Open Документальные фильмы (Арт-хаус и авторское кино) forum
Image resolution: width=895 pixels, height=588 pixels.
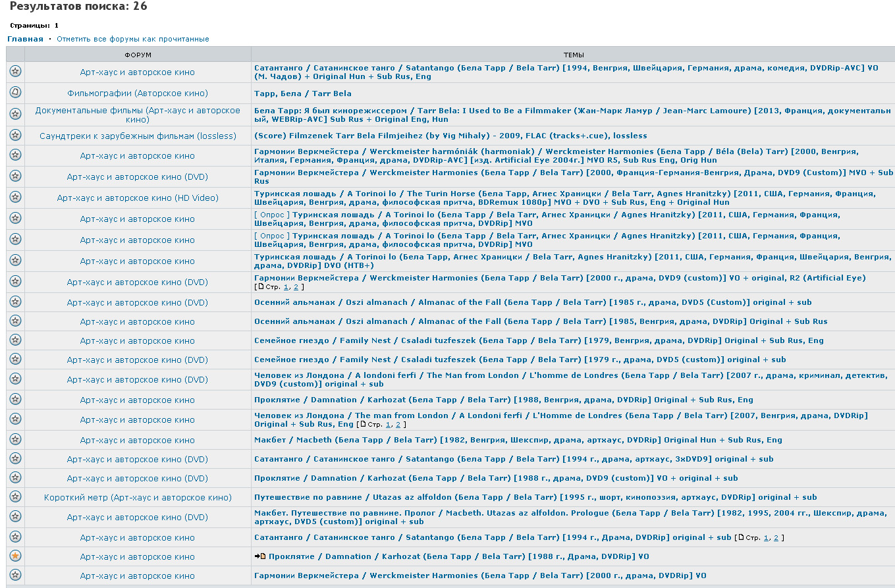138,115
